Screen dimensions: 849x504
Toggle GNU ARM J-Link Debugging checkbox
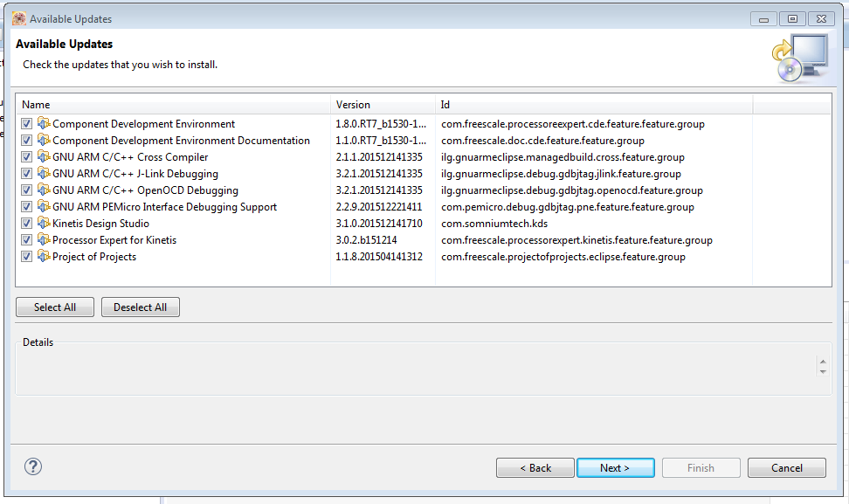(x=26, y=174)
